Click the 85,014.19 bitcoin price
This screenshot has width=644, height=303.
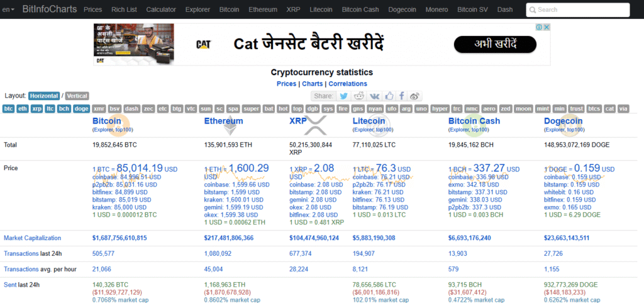click(x=140, y=168)
